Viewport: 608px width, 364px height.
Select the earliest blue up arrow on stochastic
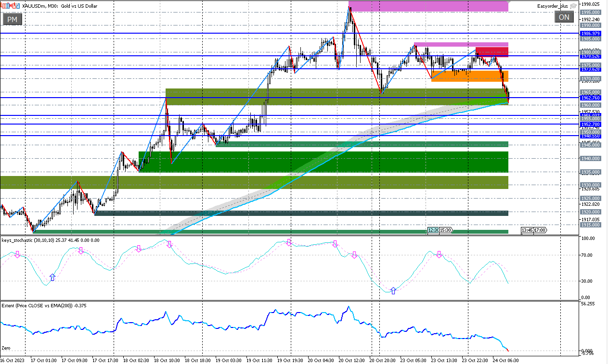52,277
